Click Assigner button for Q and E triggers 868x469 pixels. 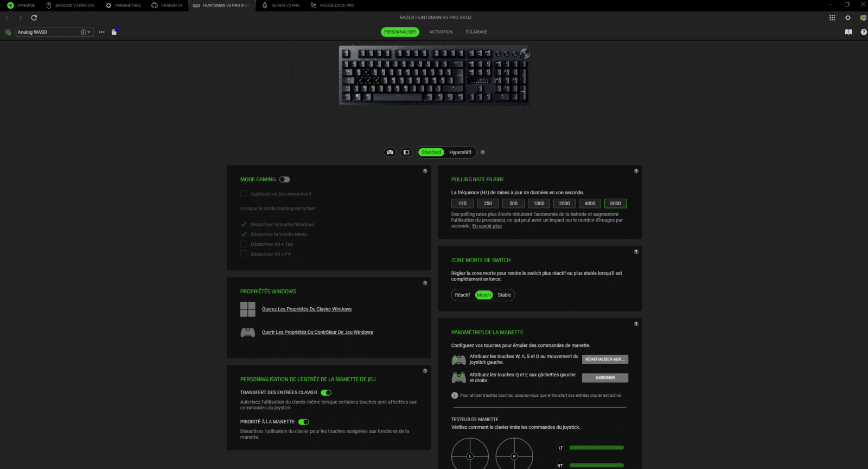point(605,378)
